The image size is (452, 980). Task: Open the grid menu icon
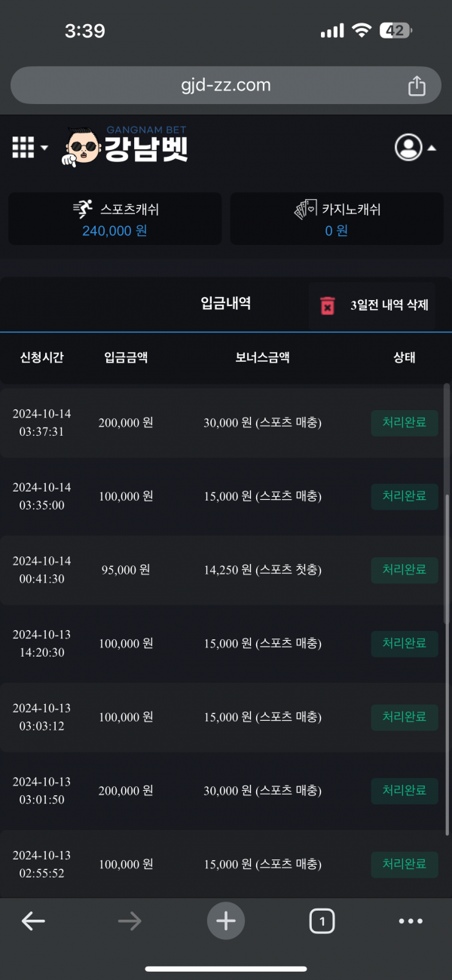pos(23,147)
